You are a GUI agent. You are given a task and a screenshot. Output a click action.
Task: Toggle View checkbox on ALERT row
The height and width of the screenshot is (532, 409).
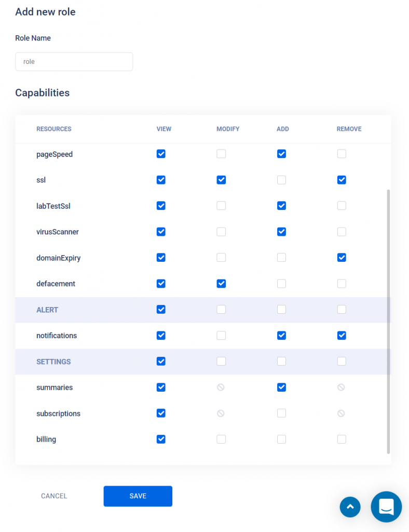pos(161,310)
